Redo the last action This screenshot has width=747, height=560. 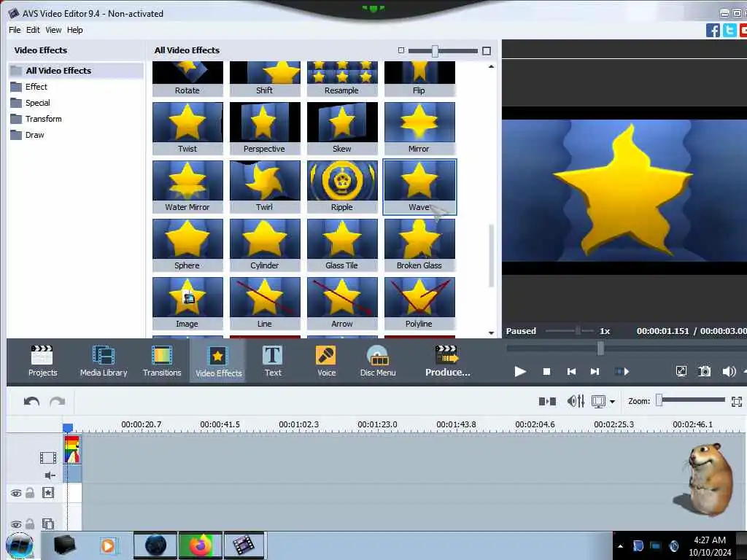tap(57, 402)
